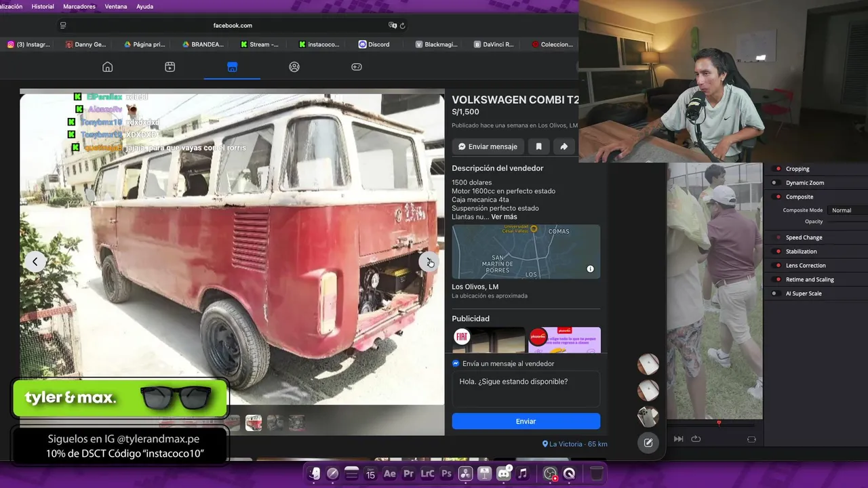The width and height of the screenshot is (868, 488).
Task: Open the middle Messenger chat head
Action: pos(648,390)
